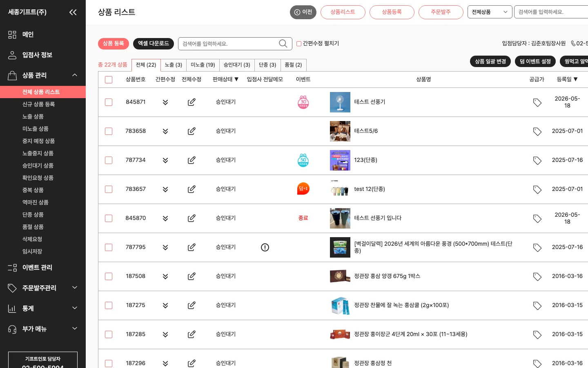This screenshot has width=588, height=368.
Task: Switch to the 품절 (2) tab
Action: [x=293, y=65]
